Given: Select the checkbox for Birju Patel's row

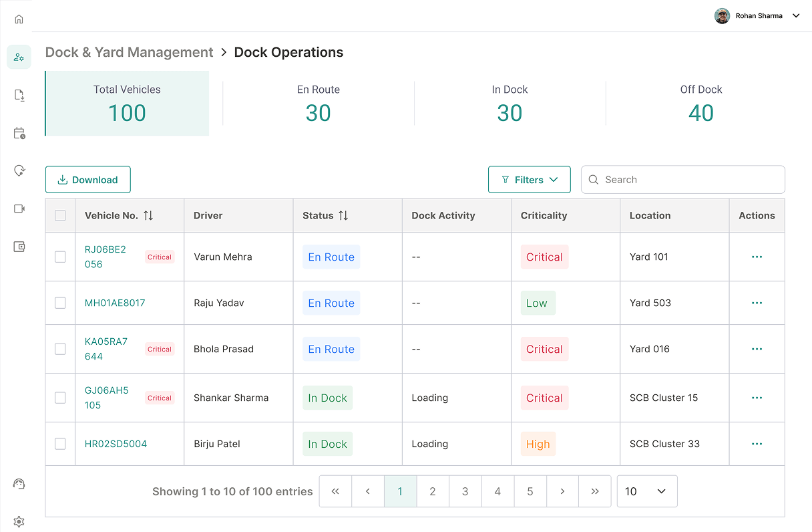Looking at the screenshot, I should pos(60,444).
